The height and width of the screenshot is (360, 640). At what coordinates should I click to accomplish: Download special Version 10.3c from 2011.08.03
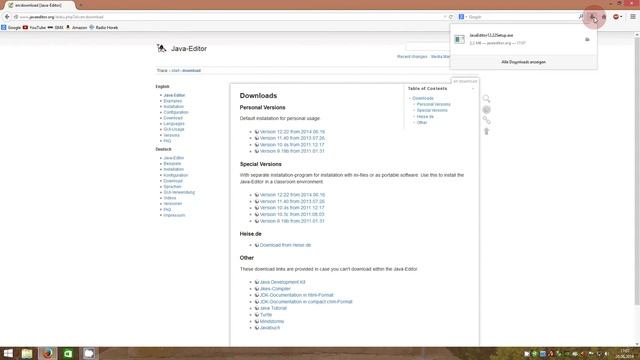coord(292,214)
